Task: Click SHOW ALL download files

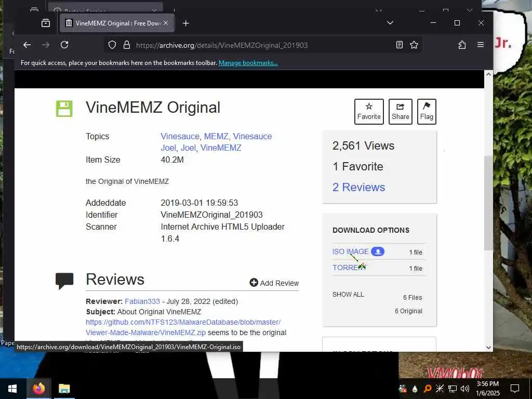Action: point(348,295)
